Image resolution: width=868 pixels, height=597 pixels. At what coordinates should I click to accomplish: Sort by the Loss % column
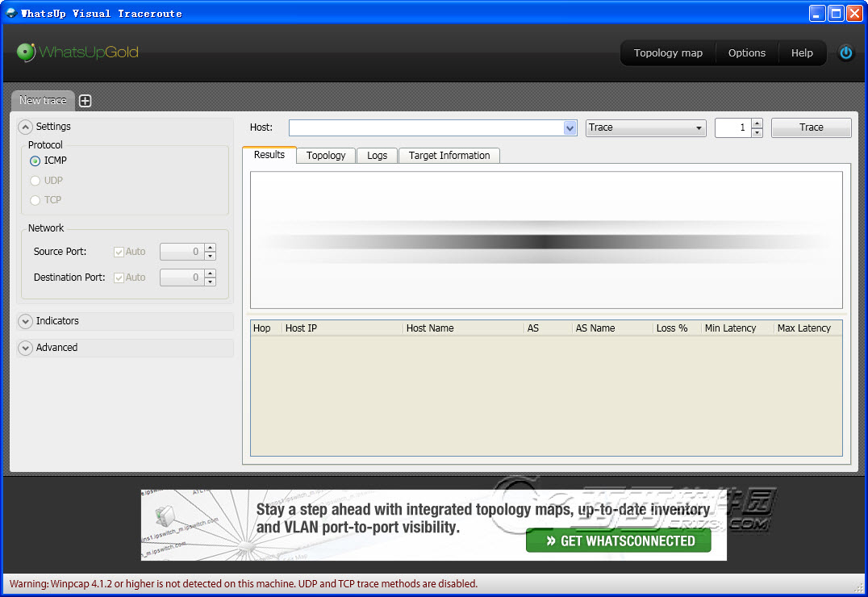pos(677,328)
